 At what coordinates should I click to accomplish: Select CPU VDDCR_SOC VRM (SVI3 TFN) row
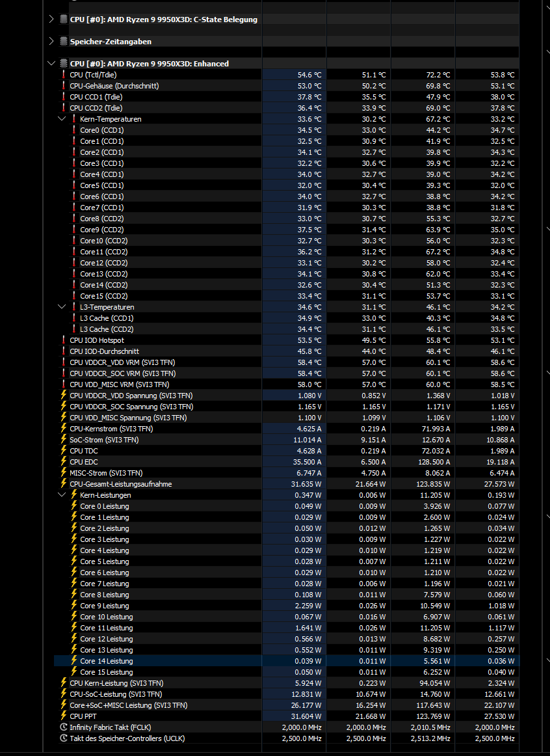[286, 373]
